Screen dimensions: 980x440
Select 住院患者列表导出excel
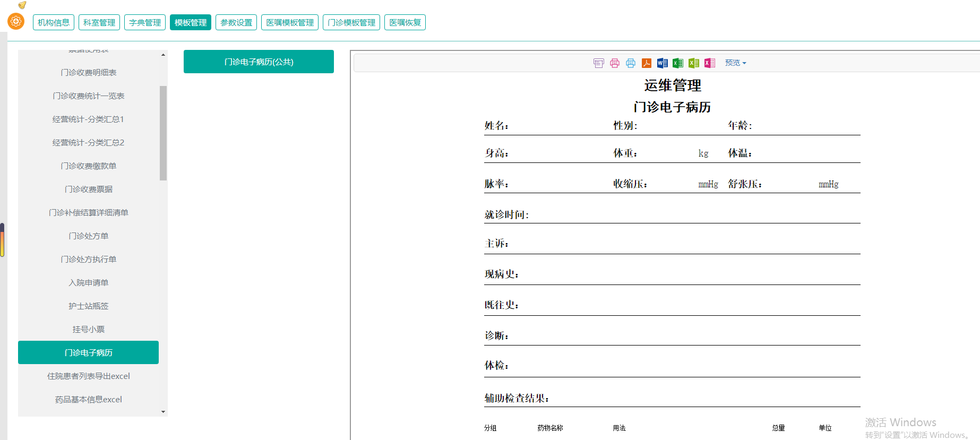pyautogui.click(x=89, y=376)
